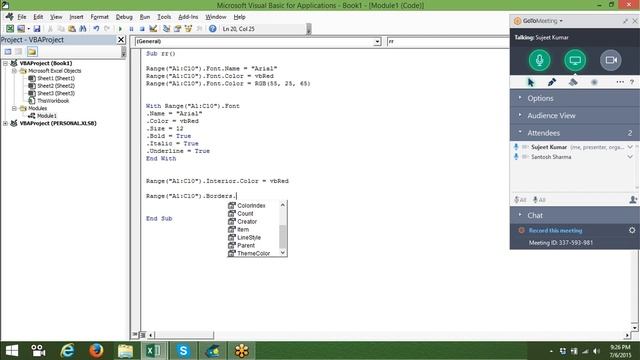Image resolution: width=640 pixels, height=360 pixels.
Task: Open GoToMeeting settings gear icon
Action: [632, 230]
